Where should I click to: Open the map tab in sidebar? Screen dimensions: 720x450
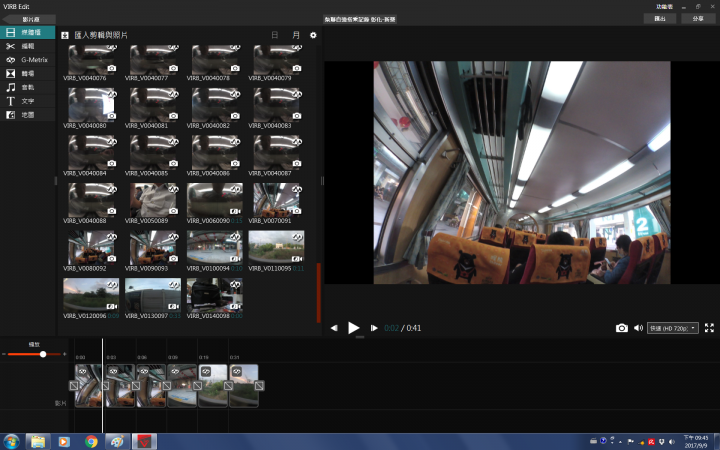[x=28, y=115]
